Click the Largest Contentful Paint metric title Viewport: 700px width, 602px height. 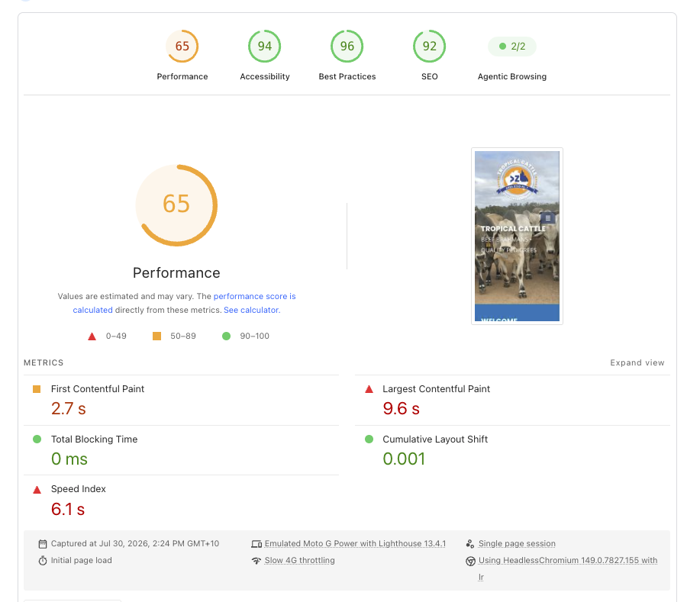coord(436,389)
